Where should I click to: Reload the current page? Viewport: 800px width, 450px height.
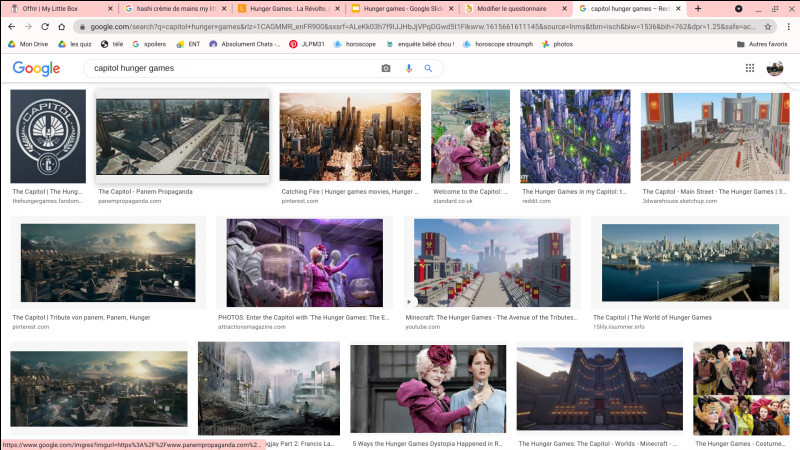pos(45,27)
